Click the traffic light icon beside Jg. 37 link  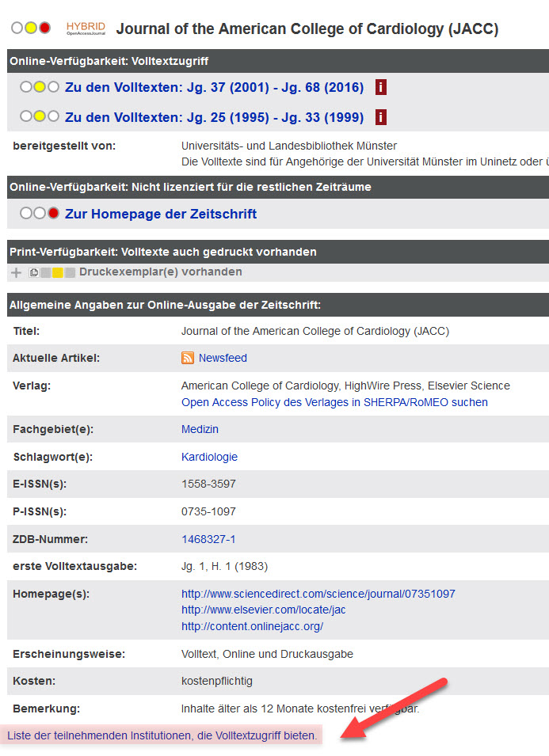40,87
